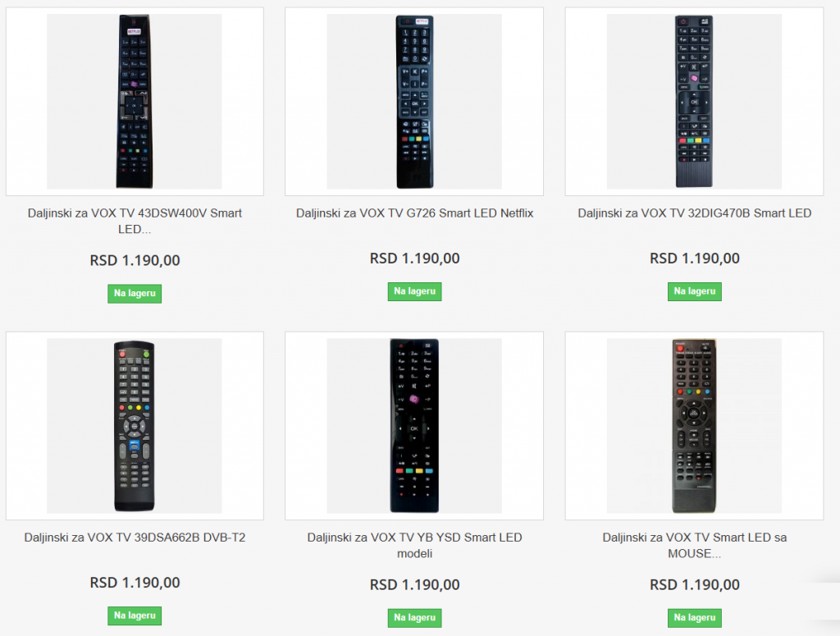840x636 pixels.
Task: Click 'Na lageru' badge under the YB YSD remote
Action: [x=414, y=618]
